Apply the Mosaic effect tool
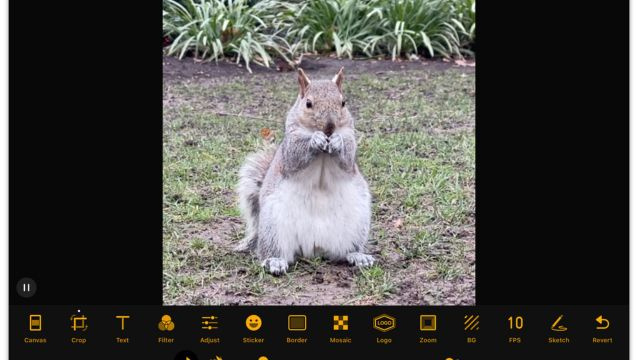The height and width of the screenshot is (360, 640). [340, 328]
